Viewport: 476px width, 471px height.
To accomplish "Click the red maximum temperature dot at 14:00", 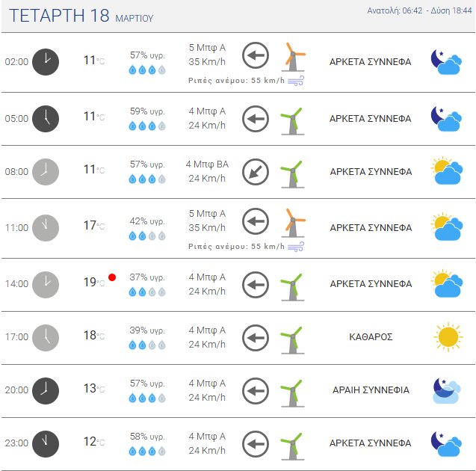I will tap(112, 277).
